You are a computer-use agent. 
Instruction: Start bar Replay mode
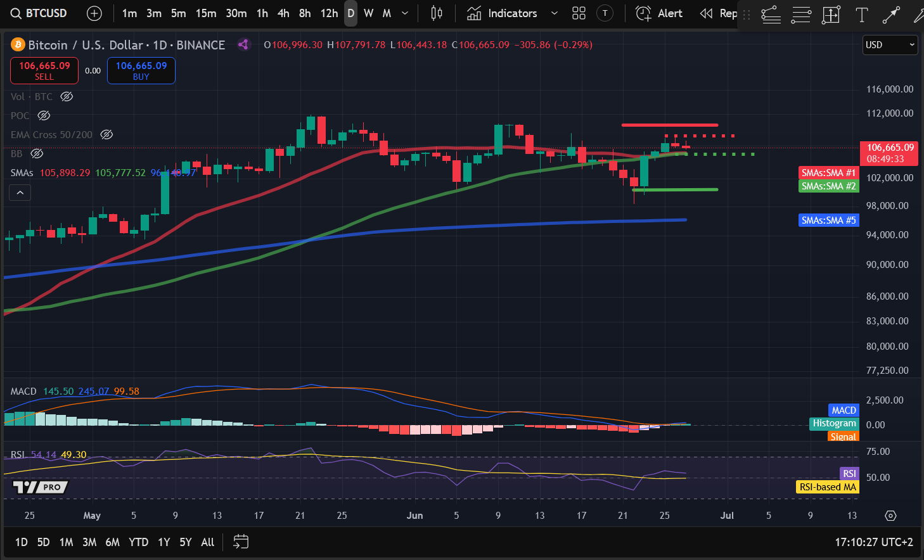pyautogui.click(x=718, y=13)
